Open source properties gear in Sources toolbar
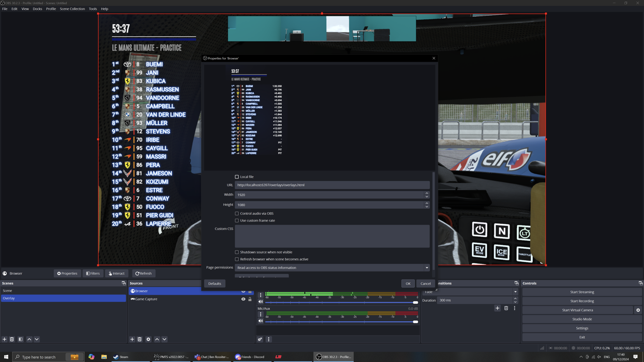The width and height of the screenshot is (644, 362). pos(148,339)
